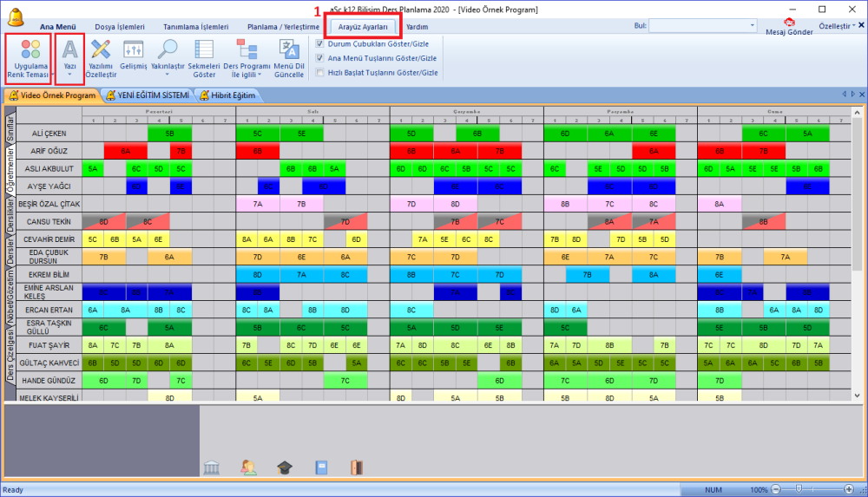Click Ali Çeken's Monday 5B lesson card
This screenshot has width=868, height=497.
point(169,134)
